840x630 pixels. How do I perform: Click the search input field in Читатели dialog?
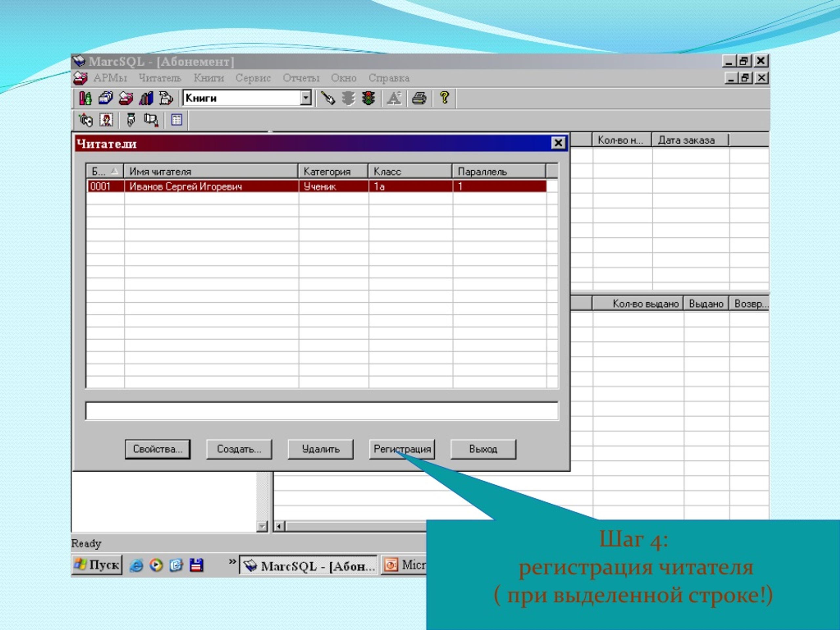tap(322, 411)
